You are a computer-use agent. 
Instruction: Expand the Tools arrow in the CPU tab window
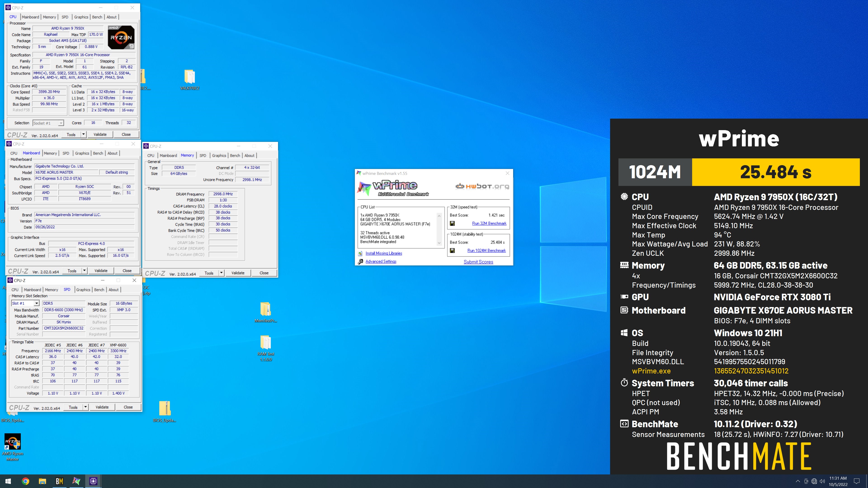coord(84,134)
